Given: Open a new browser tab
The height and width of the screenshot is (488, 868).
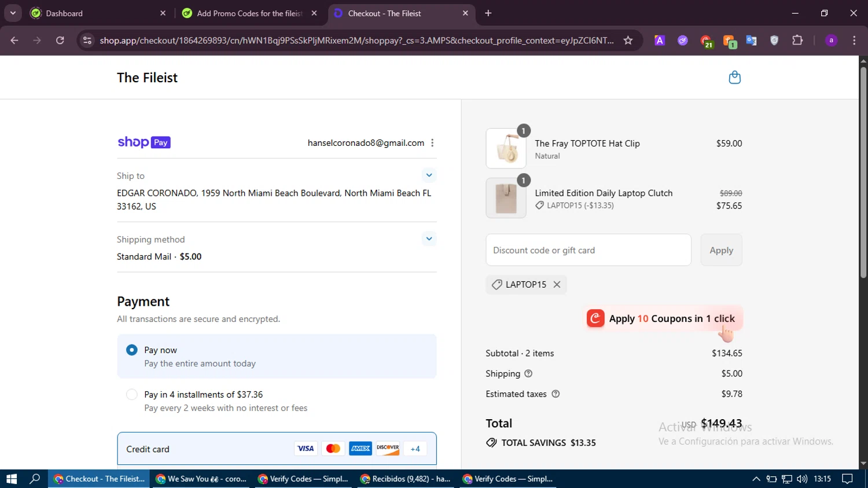Looking at the screenshot, I should pos(488,13).
